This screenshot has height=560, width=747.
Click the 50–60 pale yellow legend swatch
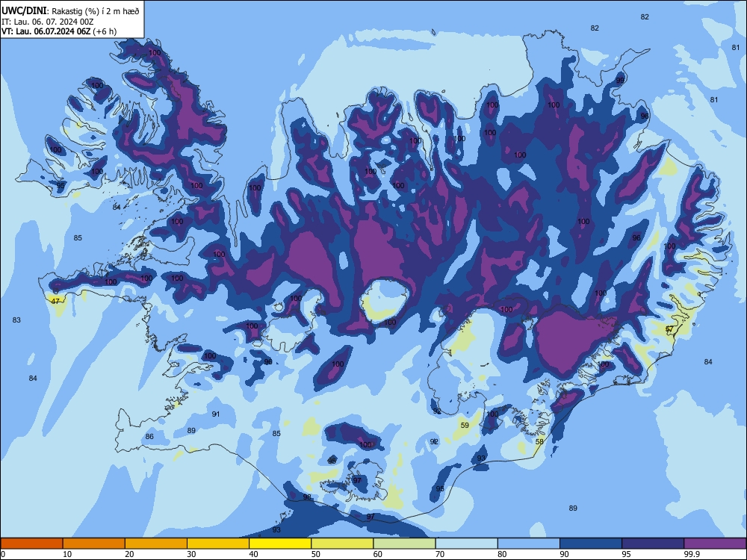[342, 544]
